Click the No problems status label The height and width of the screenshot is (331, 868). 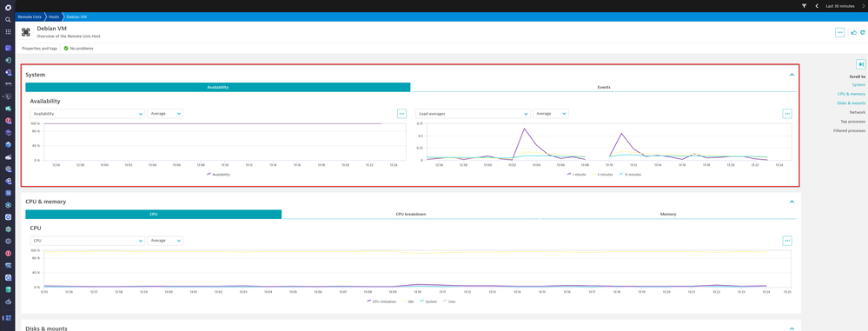tap(82, 49)
